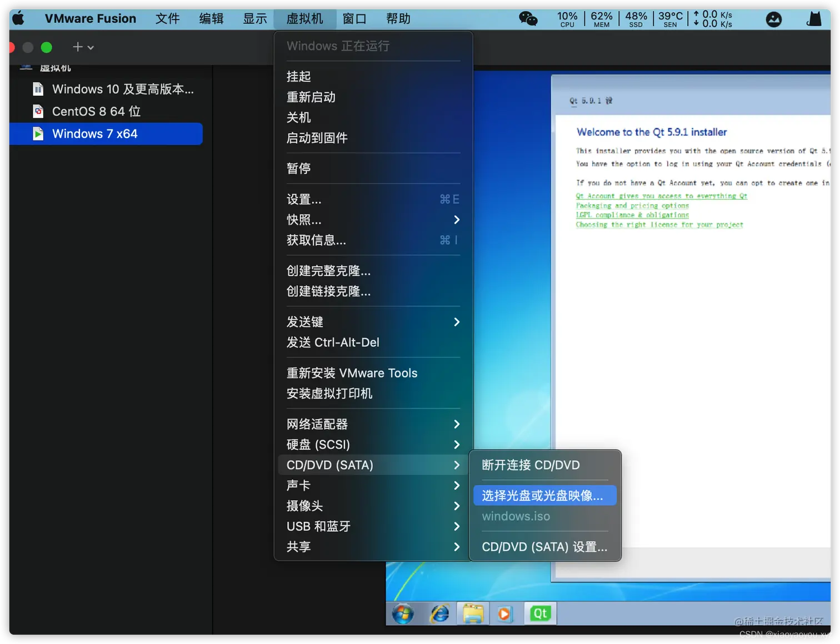Expand the 快照... submenu
Screen dimensions: 840x644
coord(373,220)
